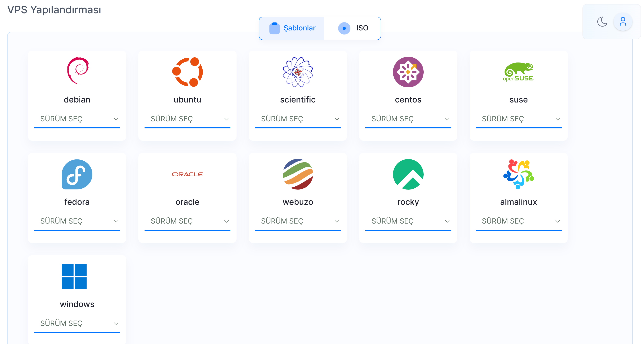
Task: Click the Ubuntu circle logo
Action: coord(187,72)
